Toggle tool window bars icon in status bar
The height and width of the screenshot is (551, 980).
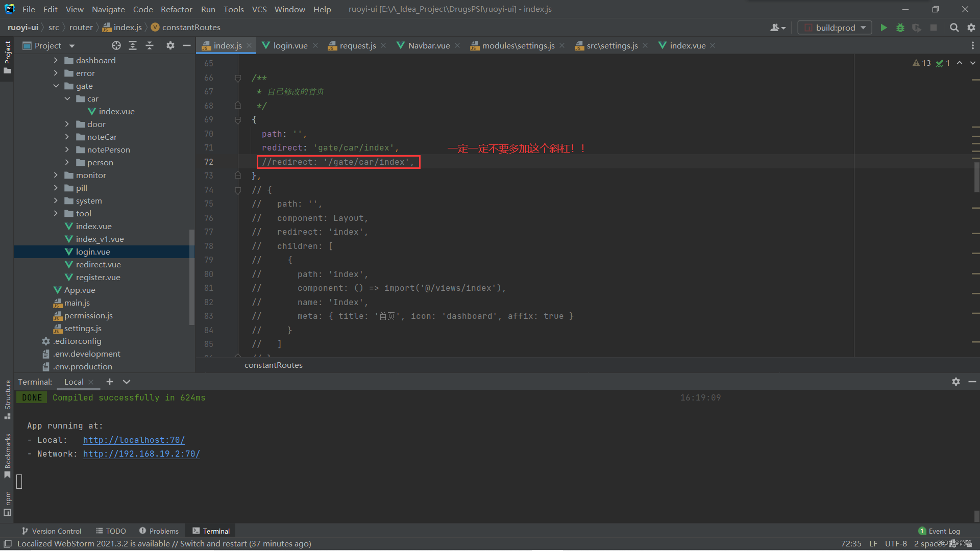click(8, 544)
